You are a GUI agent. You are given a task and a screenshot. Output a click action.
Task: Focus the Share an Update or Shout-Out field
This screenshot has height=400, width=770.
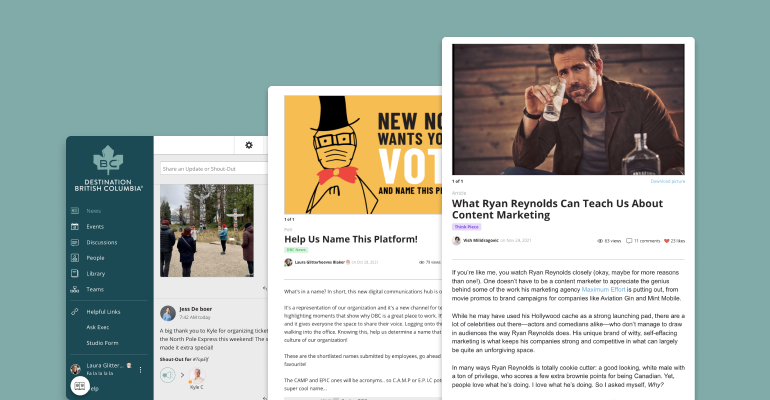(x=214, y=169)
